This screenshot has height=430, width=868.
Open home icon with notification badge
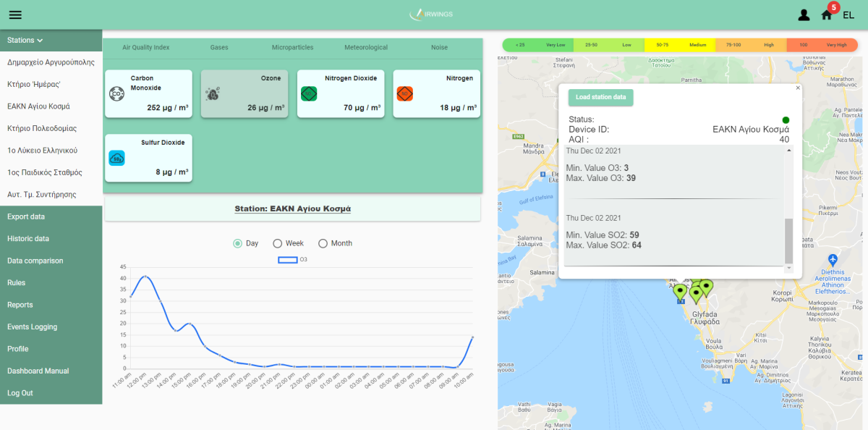coord(827,14)
